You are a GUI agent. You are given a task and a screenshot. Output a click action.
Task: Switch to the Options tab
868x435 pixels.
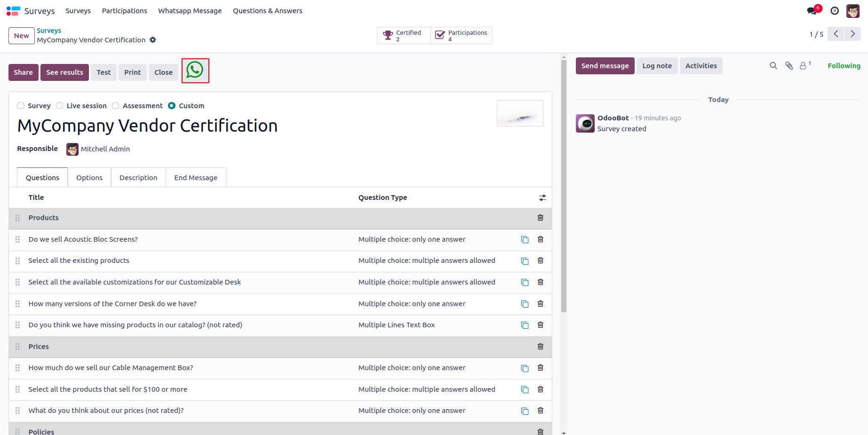pos(89,178)
